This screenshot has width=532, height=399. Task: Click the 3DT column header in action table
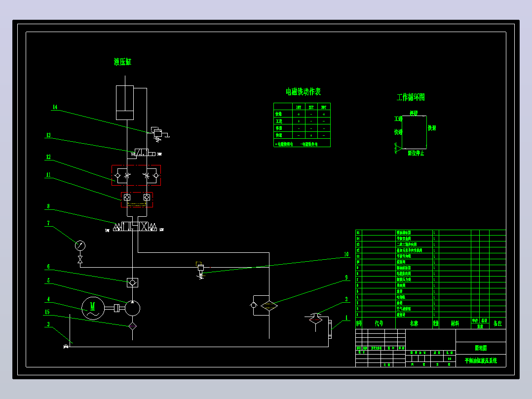[324, 107]
